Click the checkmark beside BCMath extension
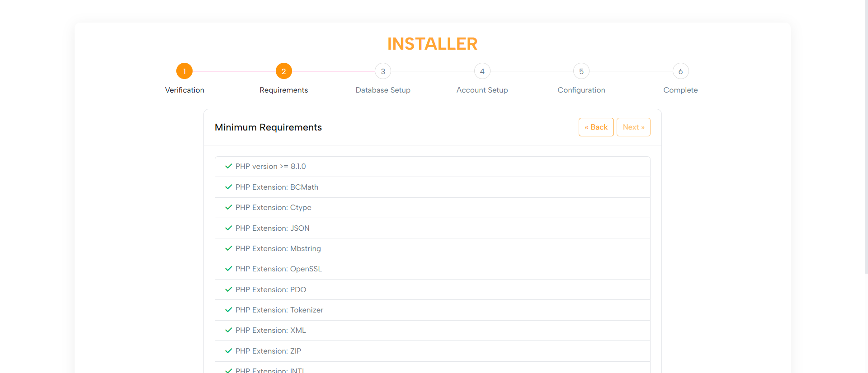This screenshot has width=868, height=373. (229, 187)
